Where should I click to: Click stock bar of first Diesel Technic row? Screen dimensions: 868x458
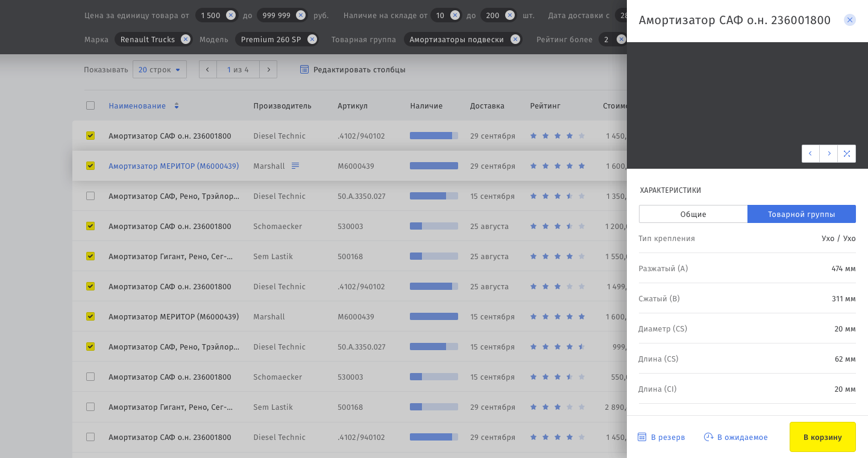434,136
